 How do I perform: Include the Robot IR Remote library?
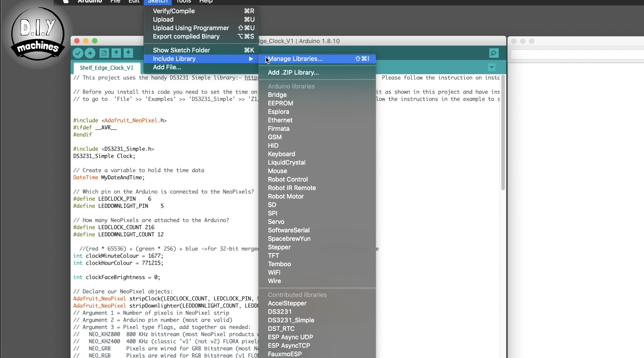pos(317,188)
